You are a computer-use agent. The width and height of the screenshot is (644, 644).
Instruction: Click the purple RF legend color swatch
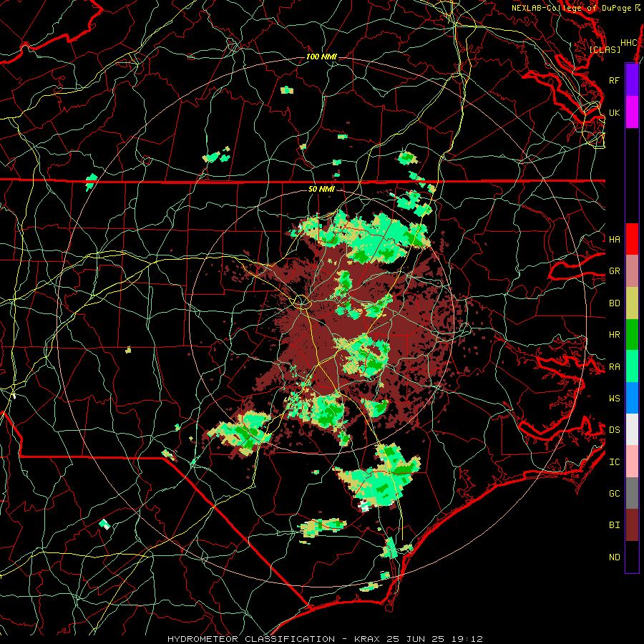click(632, 80)
